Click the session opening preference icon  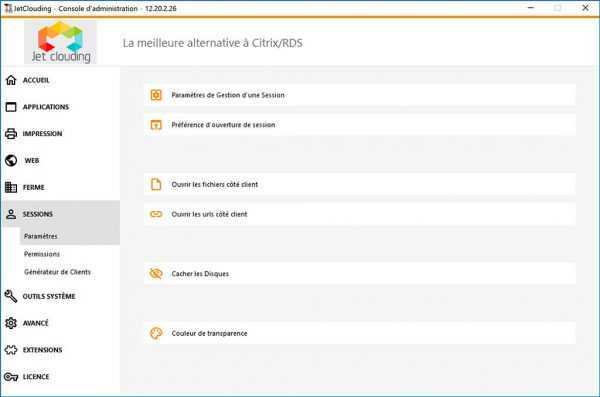[x=156, y=125]
